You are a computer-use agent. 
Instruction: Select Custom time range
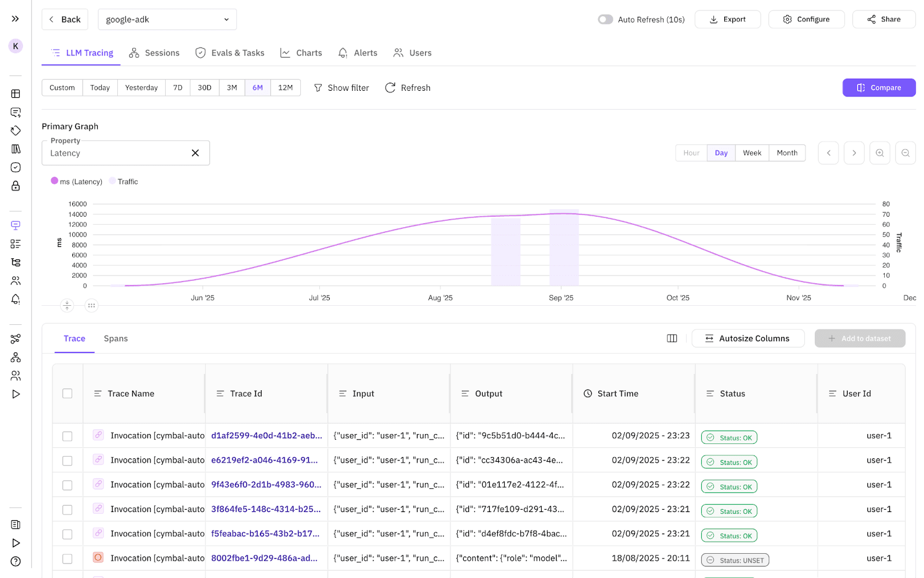[62, 88]
